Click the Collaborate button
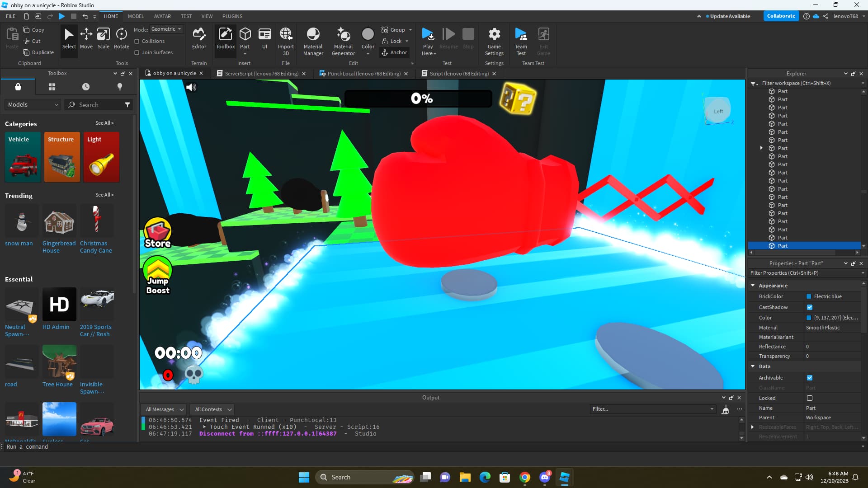 pyautogui.click(x=781, y=16)
